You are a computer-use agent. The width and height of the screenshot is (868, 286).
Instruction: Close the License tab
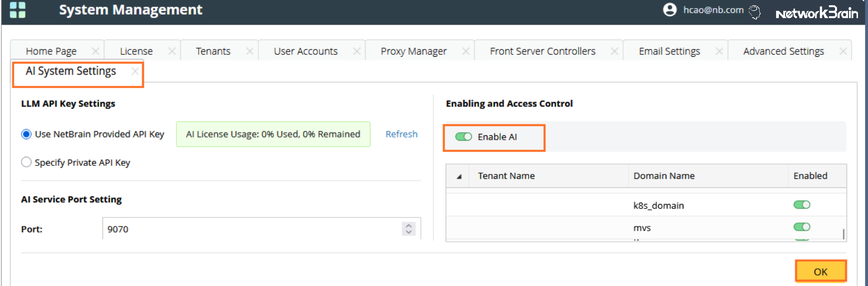pos(172,51)
